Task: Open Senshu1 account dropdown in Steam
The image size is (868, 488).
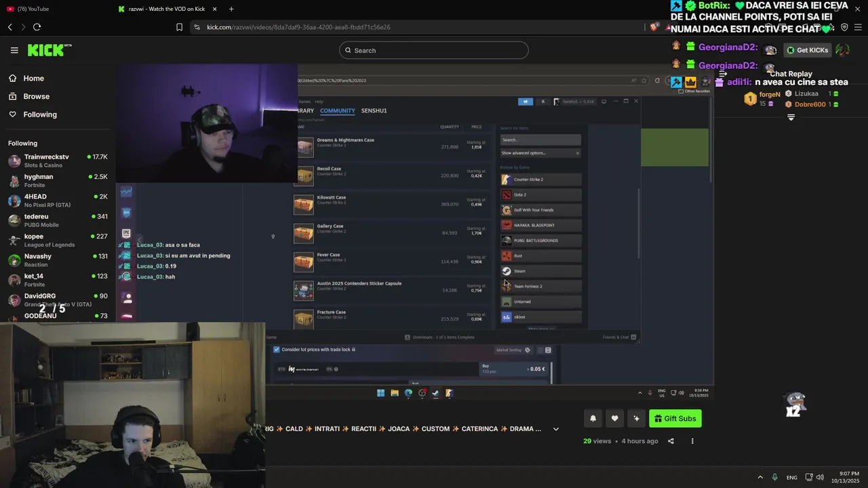Action: pyautogui.click(x=574, y=102)
